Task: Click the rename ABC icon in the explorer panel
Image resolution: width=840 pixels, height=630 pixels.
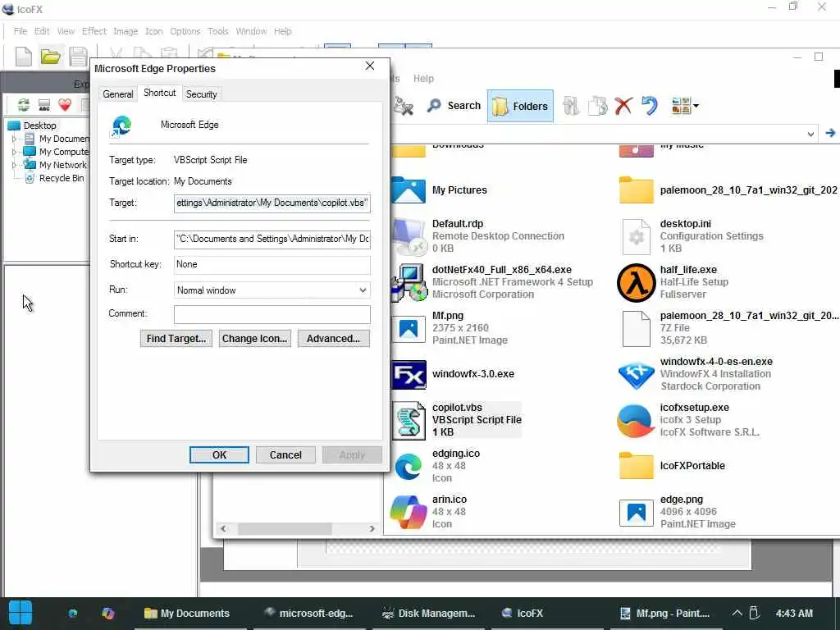Action: tap(44, 104)
